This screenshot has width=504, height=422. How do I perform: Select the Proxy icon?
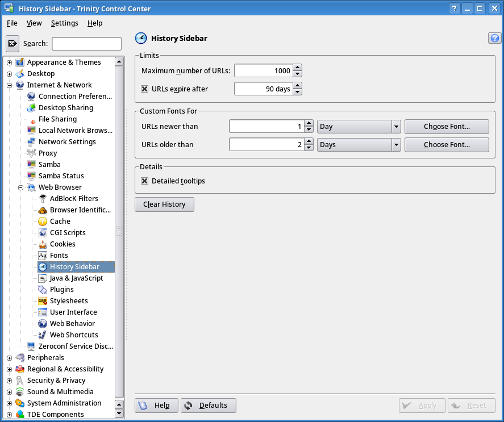[x=31, y=153]
